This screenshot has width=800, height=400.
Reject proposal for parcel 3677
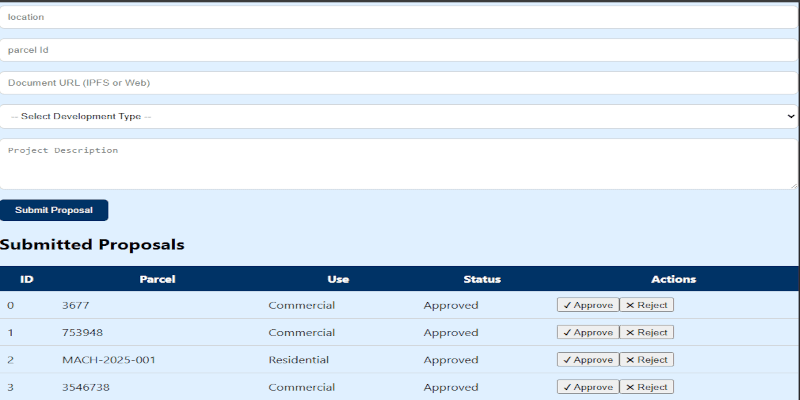tap(647, 305)
